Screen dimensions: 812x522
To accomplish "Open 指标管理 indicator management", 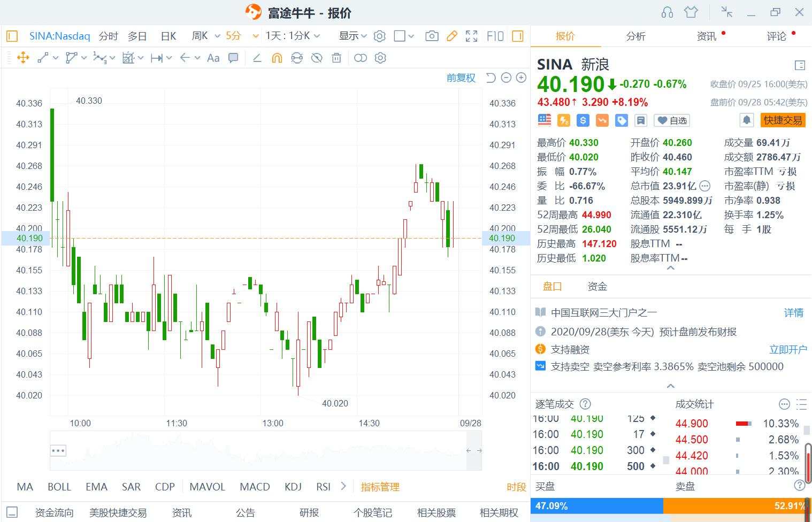I will [380, 487].
